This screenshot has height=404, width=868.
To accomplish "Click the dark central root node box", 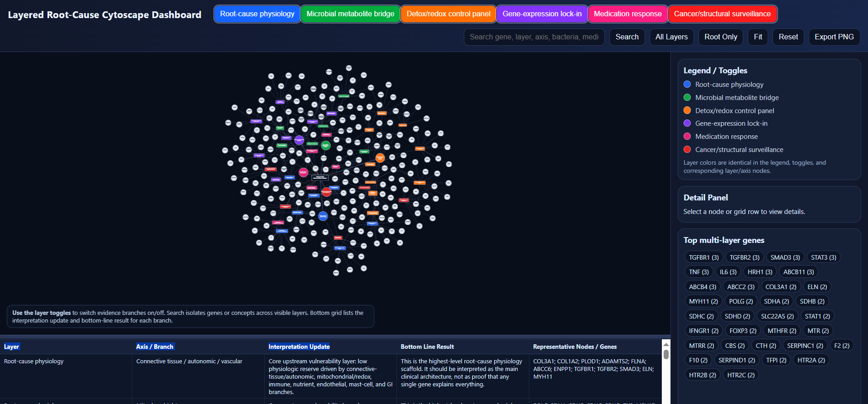I will [x=320, y=178].
